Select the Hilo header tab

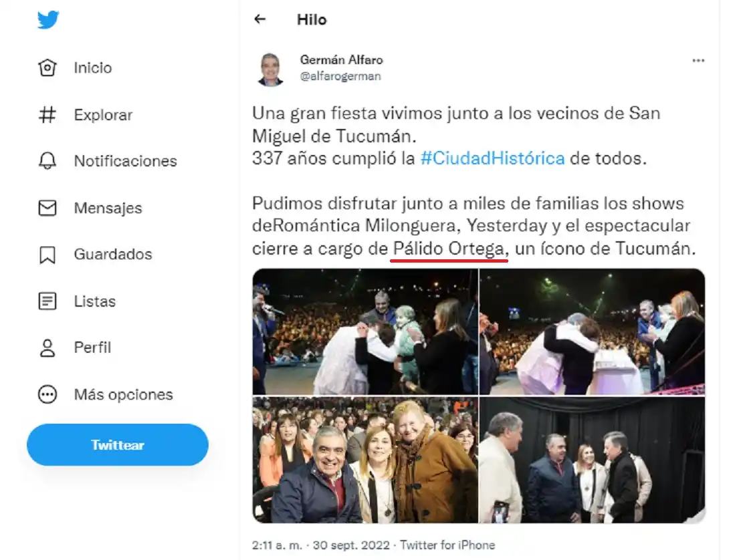pyautogui.click(x=312, y=19)
